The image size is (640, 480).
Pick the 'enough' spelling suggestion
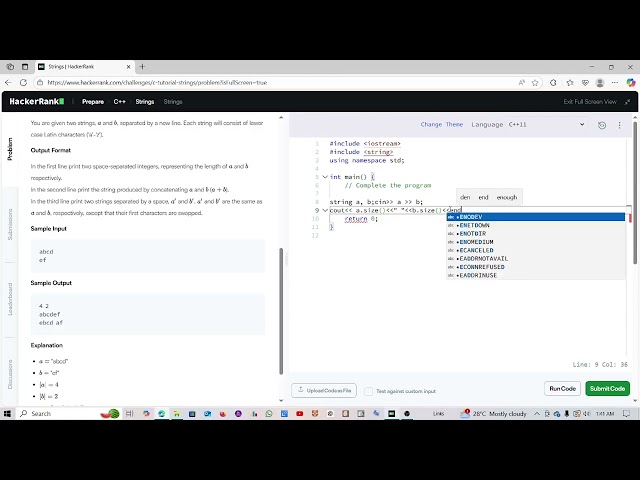click(x=507, y=197)
